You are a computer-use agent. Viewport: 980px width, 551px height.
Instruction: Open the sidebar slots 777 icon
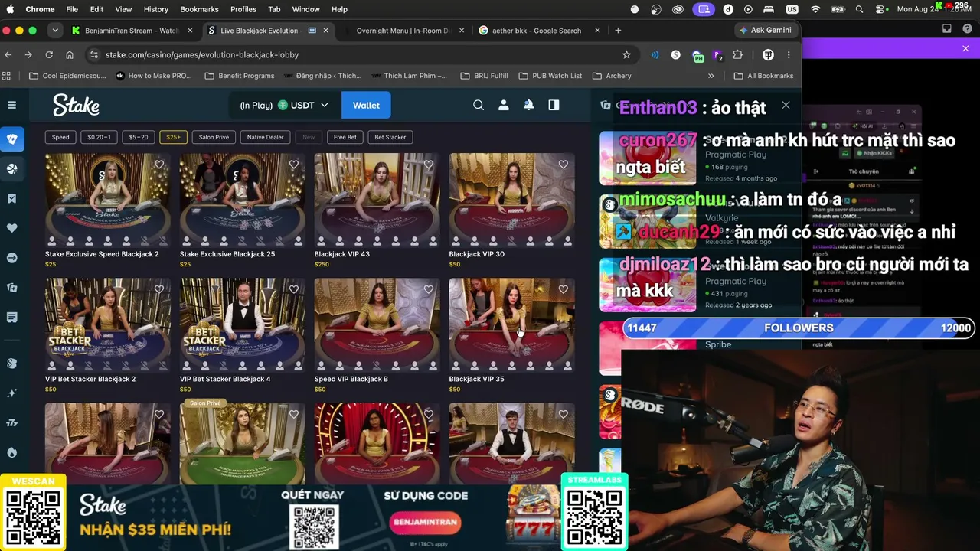11,422
